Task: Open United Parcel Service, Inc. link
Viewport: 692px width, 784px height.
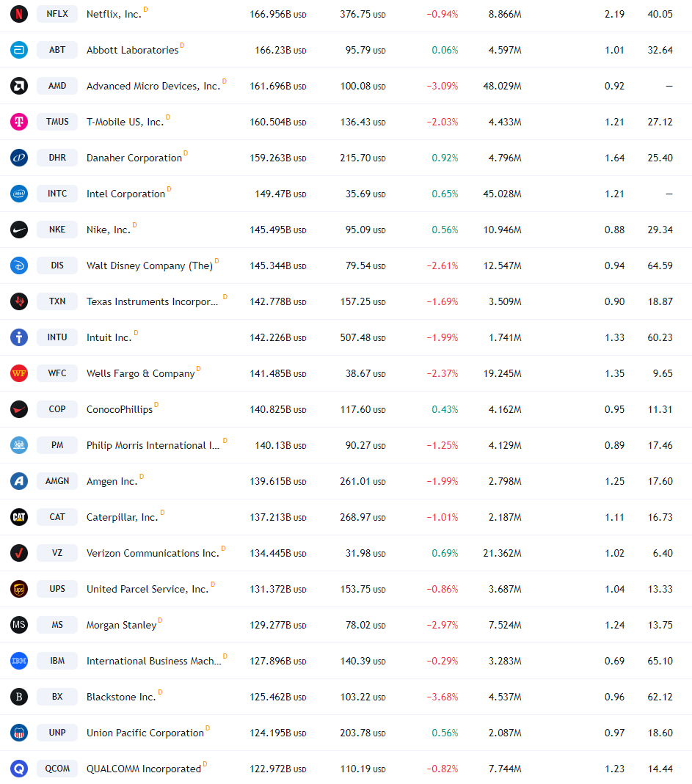Action: [x=147, y=590]
